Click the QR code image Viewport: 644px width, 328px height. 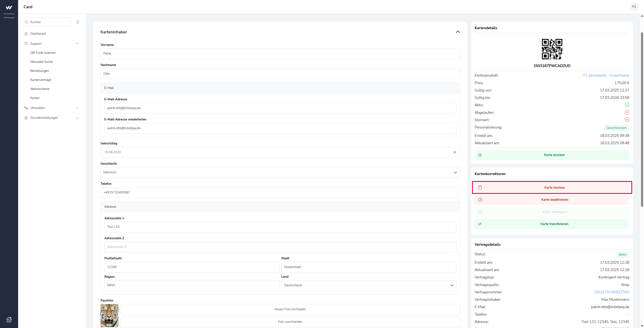(x=552, y=49)
